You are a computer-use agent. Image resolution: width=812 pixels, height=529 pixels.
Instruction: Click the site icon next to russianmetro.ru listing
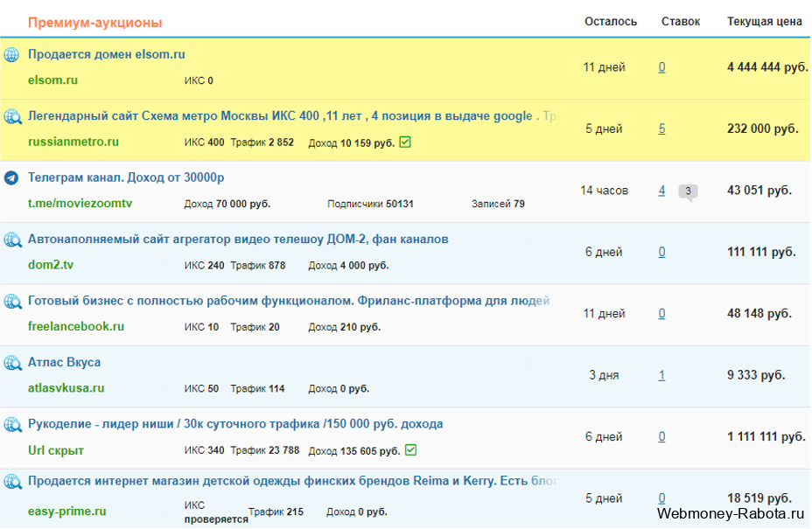pyautogui.click(x=13, y=116)
